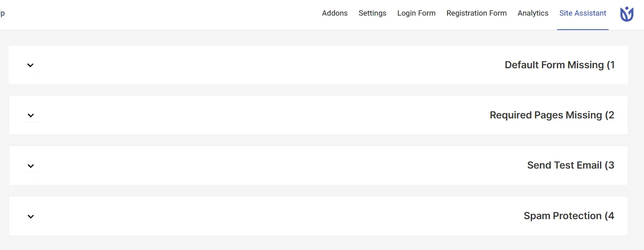Click the Required Pages Missing heading text
Viewport: 644px width, 250px height.
pos(552,115)
